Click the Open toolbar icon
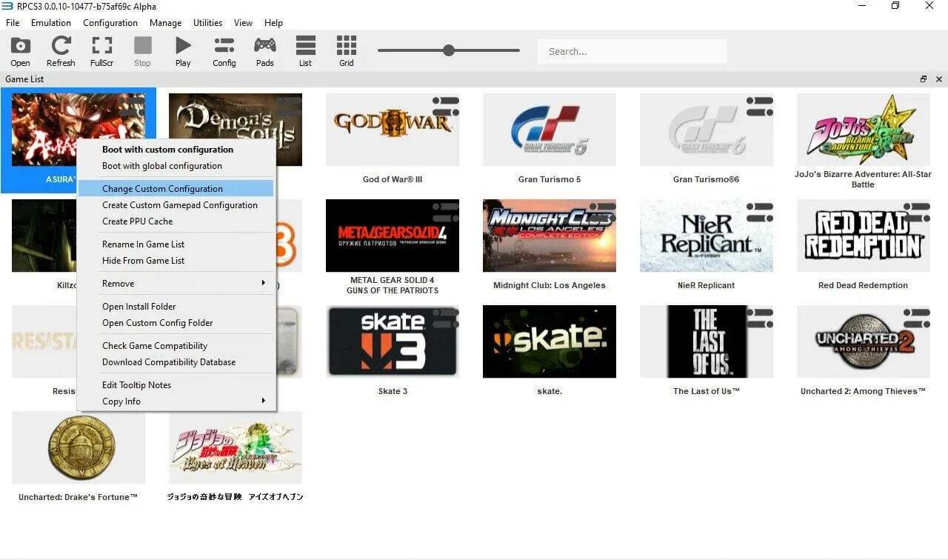 (21, 46)
